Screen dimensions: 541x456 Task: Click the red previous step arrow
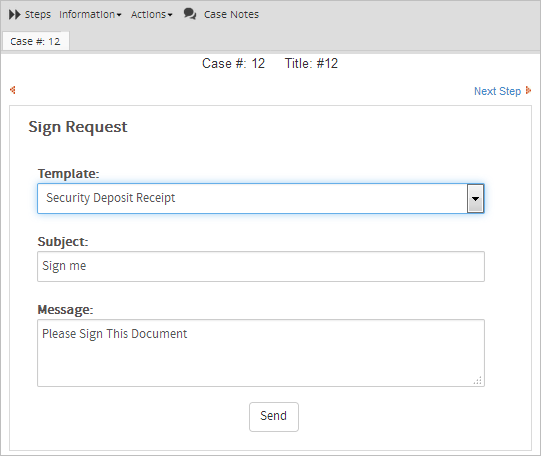[x=13, y=90]
